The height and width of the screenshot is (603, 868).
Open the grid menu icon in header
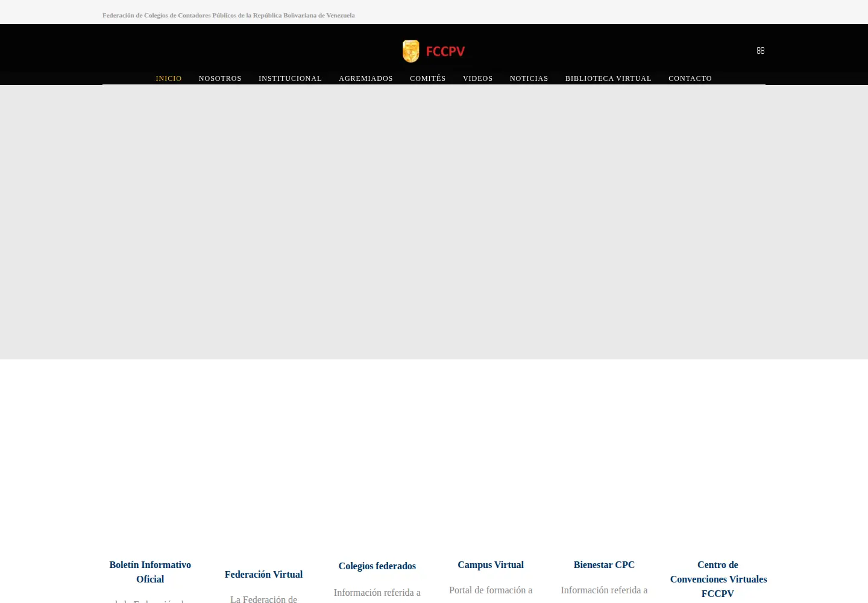[761, 51]
